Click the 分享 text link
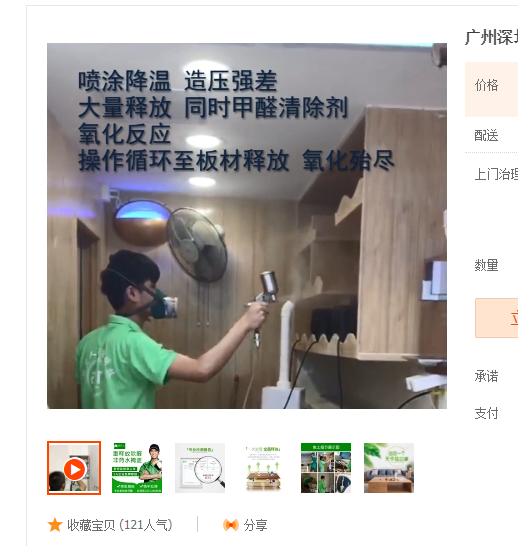Viewport: 518px width, 546px height. [256, 525]
